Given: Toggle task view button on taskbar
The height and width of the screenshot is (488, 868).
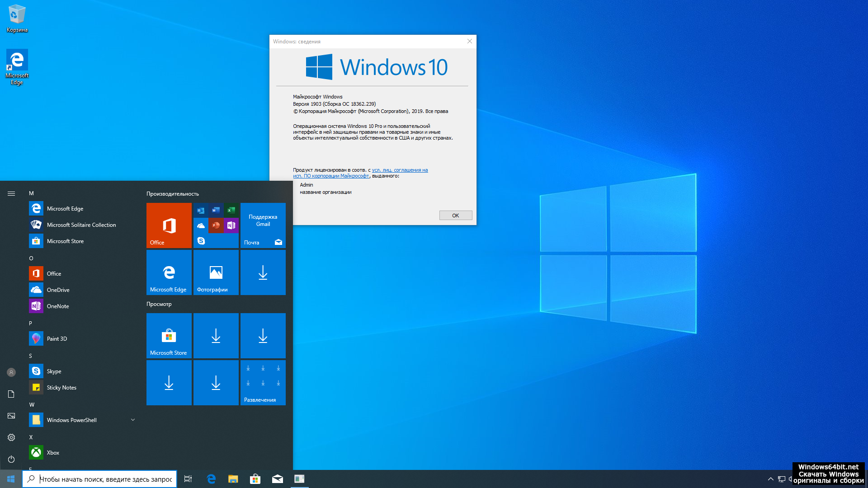Looking at the screenshot, I should point(188,479).
